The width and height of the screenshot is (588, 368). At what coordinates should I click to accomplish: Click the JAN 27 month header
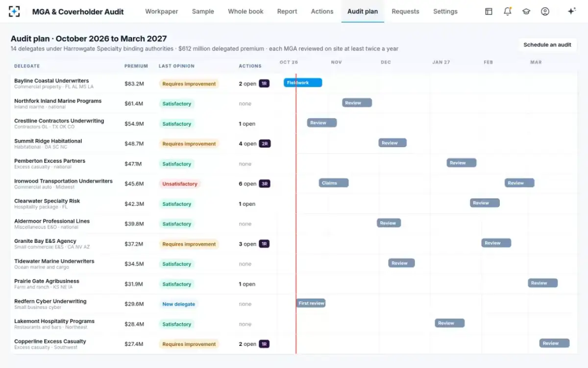pyautogui.click(x=441, y=62)
